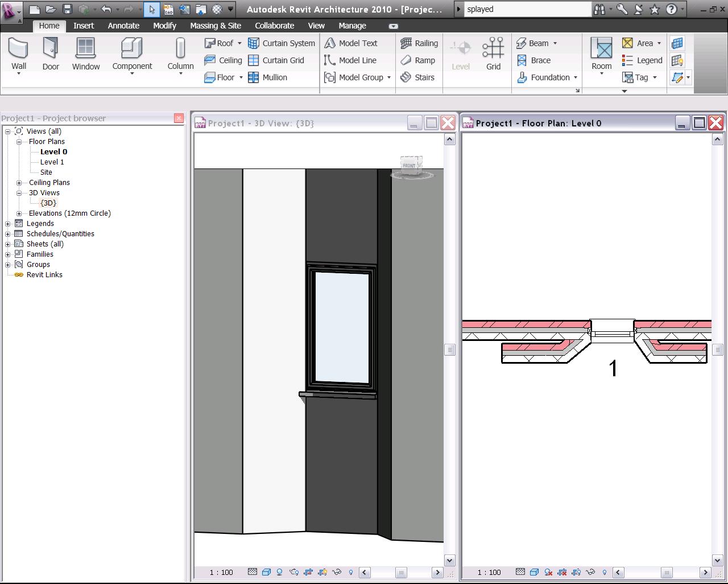728x584 pixels.
Task: Click the Railing tool
Action: pyautogui.click(x=419, y=43)
